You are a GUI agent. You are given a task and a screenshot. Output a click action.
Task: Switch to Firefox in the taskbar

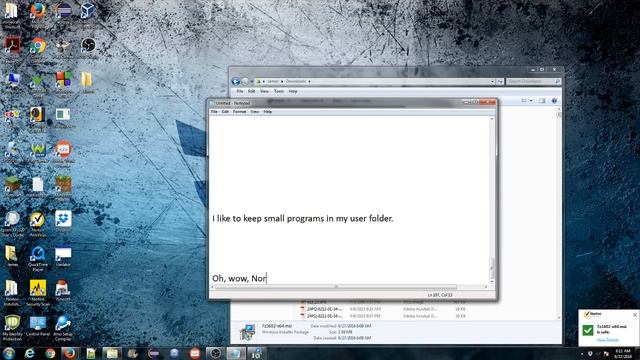point(70,353)
